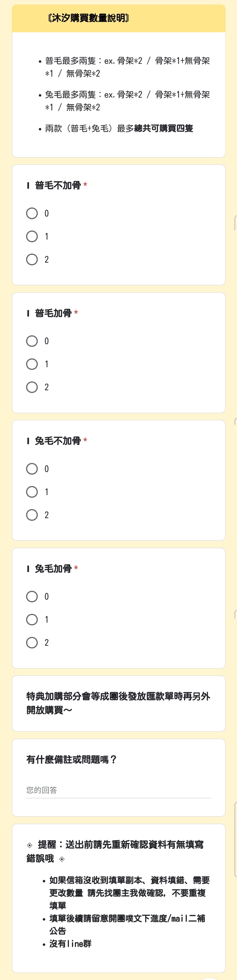Click the 沒有line群 bullet text
237x980 pixels.
point(70,944)
